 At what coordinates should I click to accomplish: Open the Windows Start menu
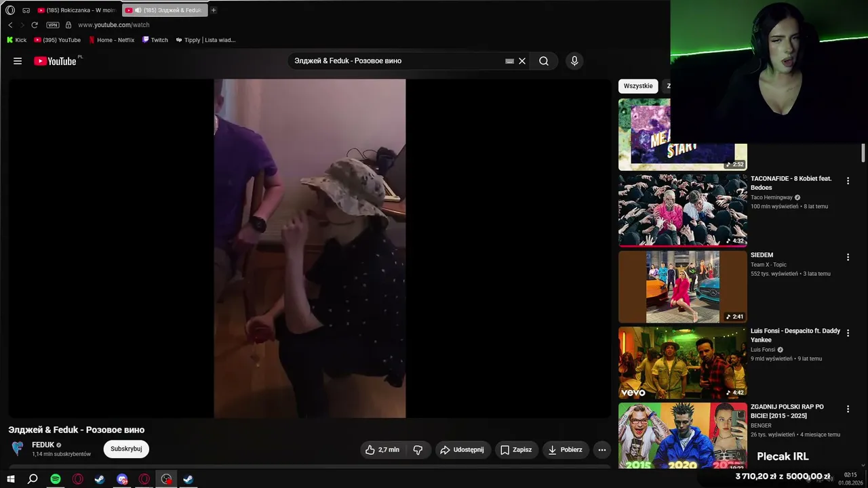click(x=10, y=479)
